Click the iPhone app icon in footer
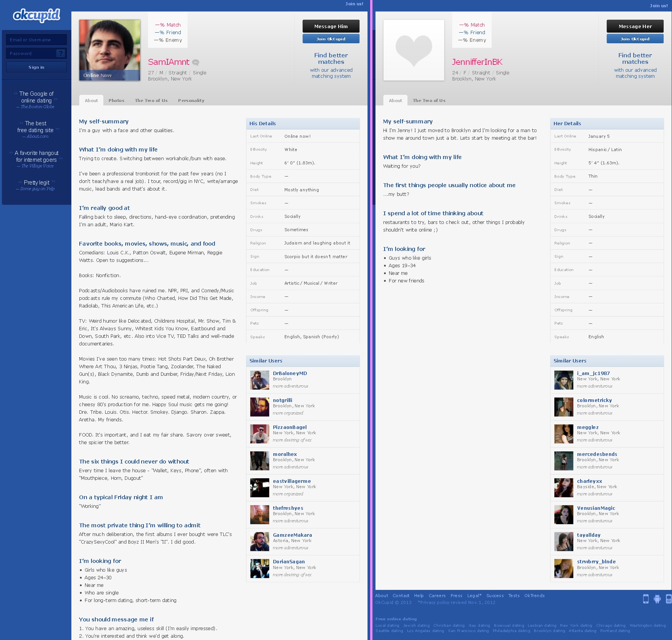 (645, 599)
